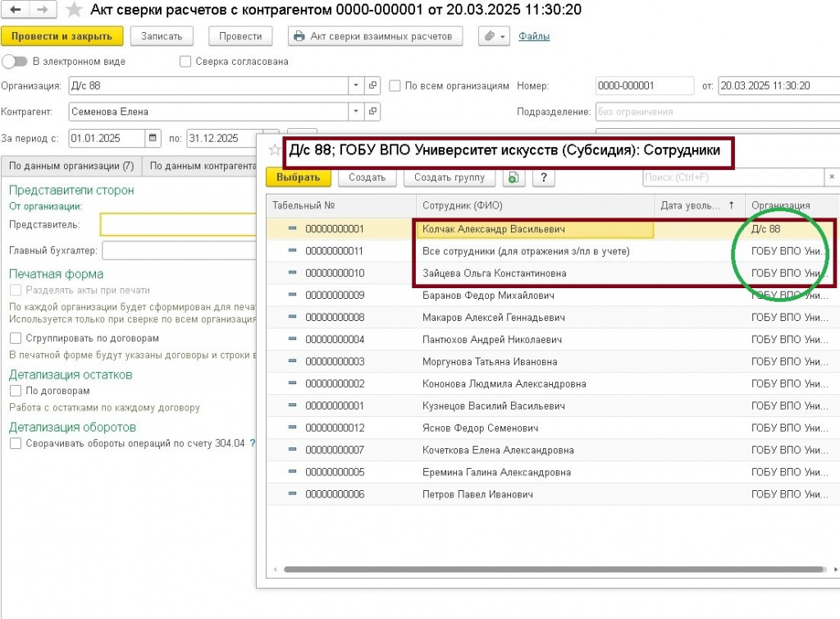Image resolution: width=840 pixels, height=619 pixels.
Task: Add the reconciliation act to favorites star
Action: [74, 10]
